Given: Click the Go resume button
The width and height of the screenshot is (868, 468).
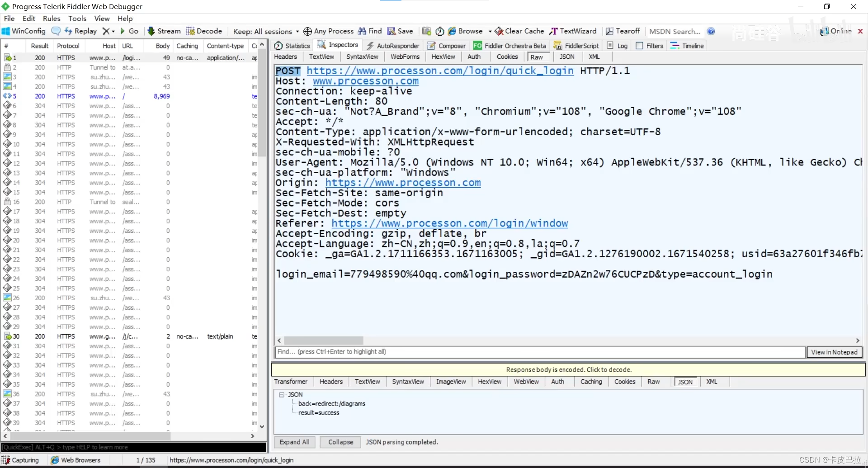Looking at the screenshot, I should pyautogui.click(x=129, y=31).
